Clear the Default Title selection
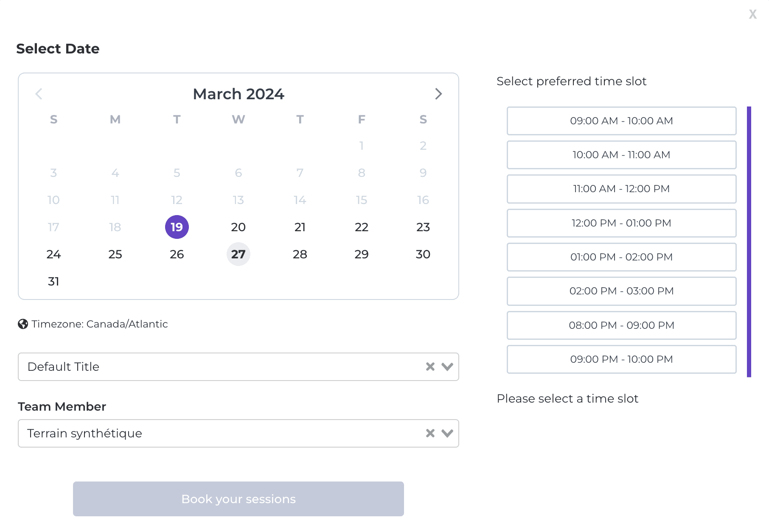769x532 pixels. [430, 367]
